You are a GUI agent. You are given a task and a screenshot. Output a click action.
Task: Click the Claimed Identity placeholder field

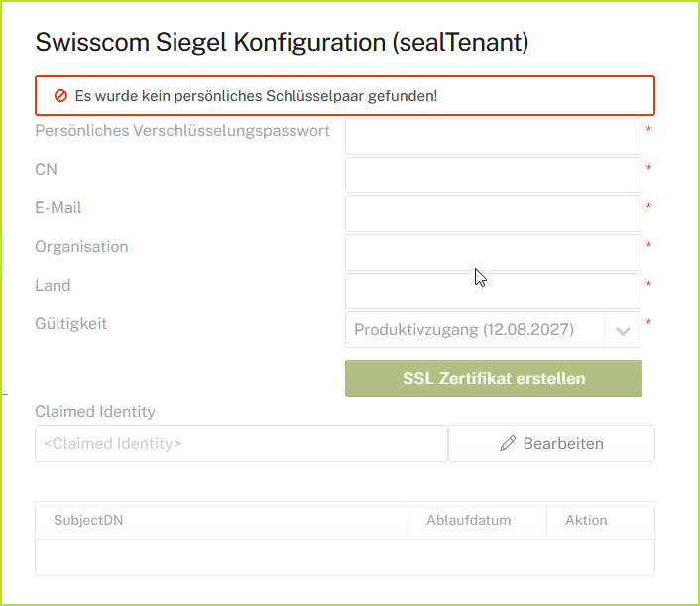(x=241, y=444)
